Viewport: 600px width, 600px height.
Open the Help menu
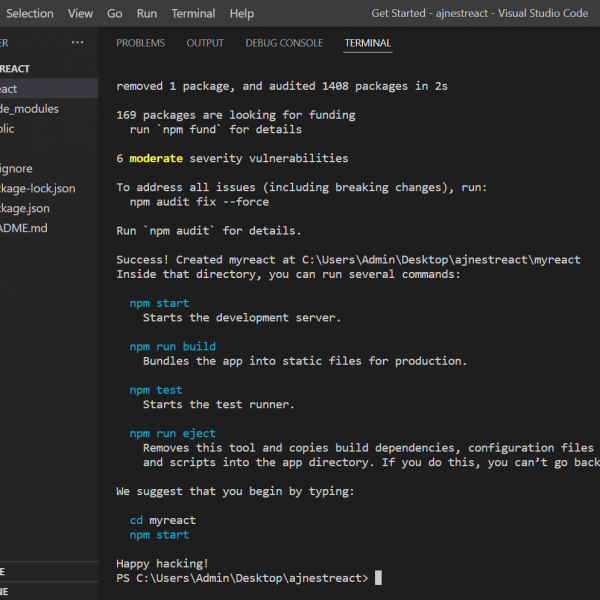(x=241, y=14)
